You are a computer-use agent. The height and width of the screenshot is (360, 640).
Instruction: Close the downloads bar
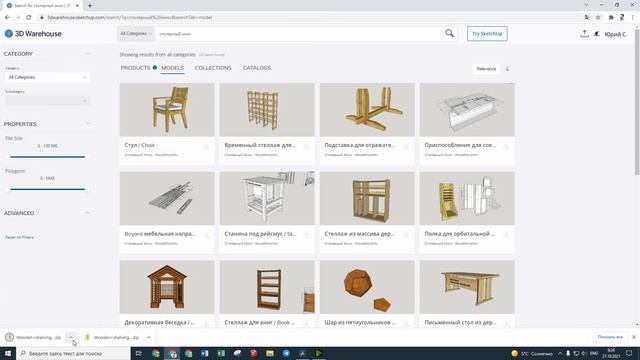634,337
